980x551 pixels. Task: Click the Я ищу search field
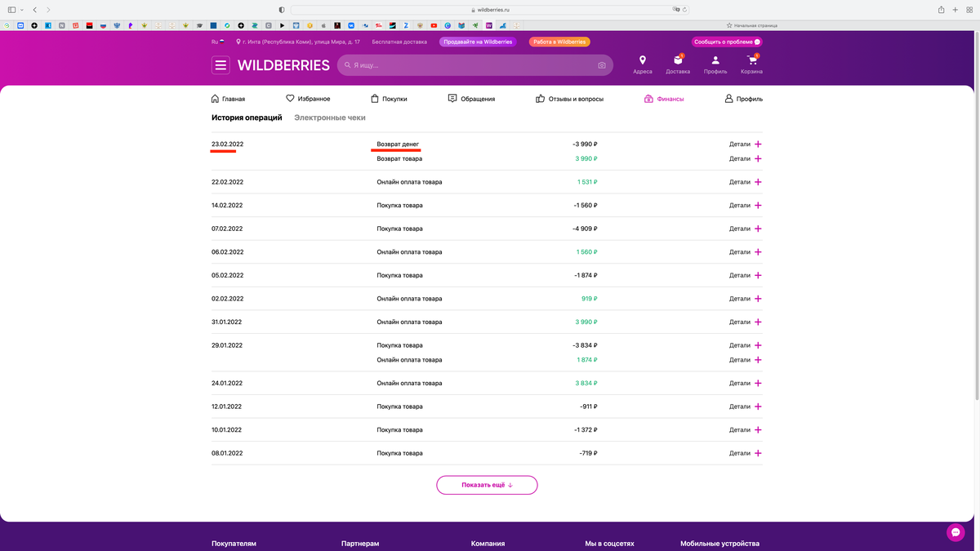474,65
